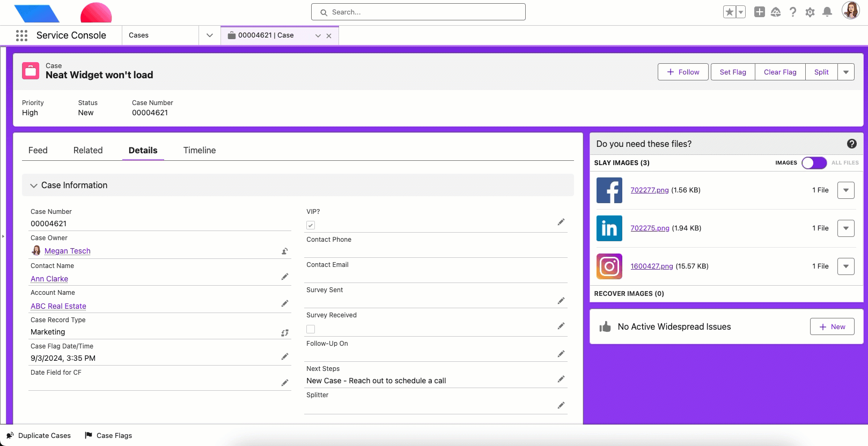Open the Case Flags utility item
This screenshot has height=446, width=868.
click(108, 436)
